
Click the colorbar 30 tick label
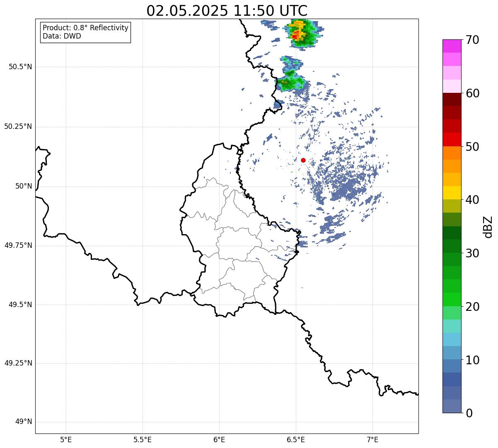pyautogui.click(x=472, y=253)
